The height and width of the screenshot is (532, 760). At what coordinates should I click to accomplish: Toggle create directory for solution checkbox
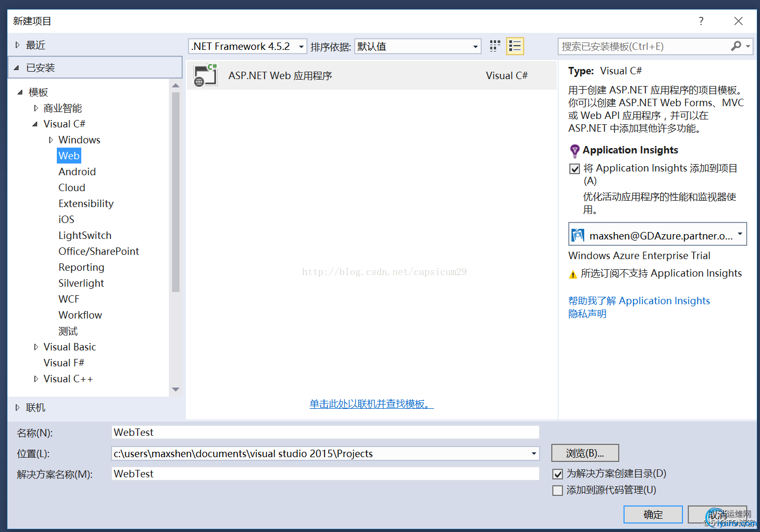(558, 474)
